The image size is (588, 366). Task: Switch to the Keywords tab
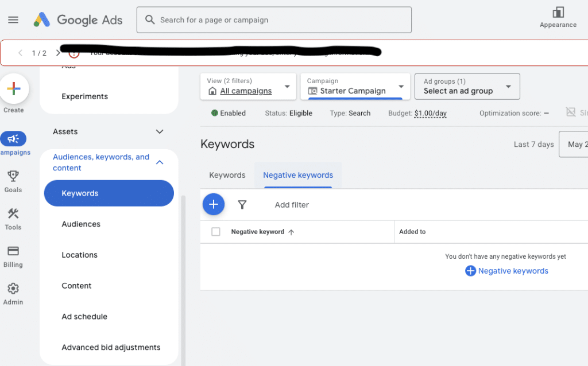tap(227, 175)
